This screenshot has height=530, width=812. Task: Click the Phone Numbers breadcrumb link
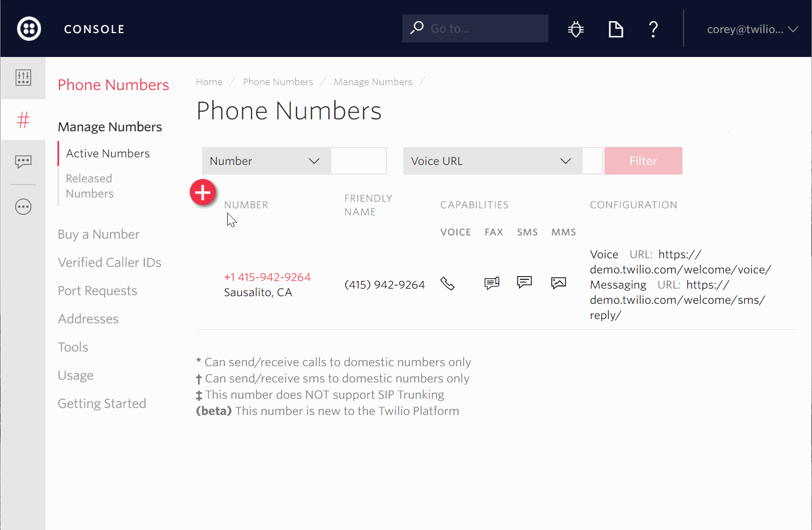[x=278, y=82]
